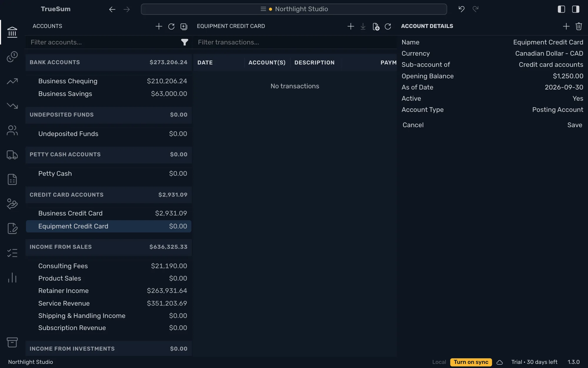Viewport: 588px width, 368px height.
Task: Open the document with pencil icon
Action: coord(12,228)
